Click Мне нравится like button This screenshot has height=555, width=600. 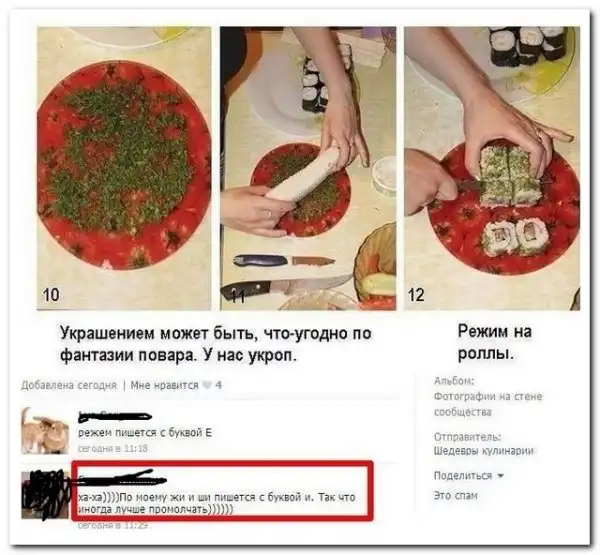(x=165, y=385)
